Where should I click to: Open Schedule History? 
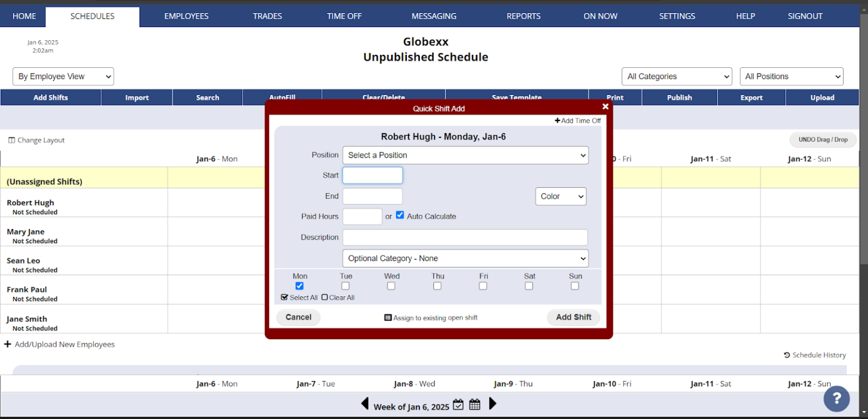pyautogui.click(x=815, y=355)
